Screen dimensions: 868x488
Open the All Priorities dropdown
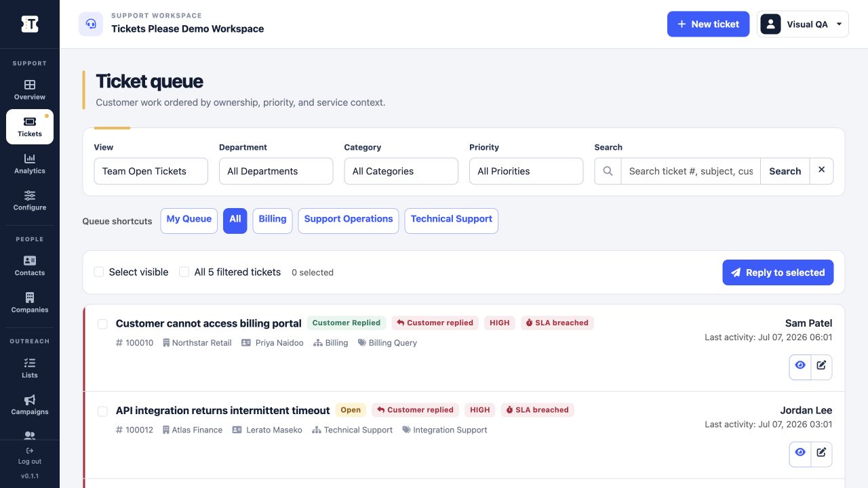pyautogui.click(x=526, y=171)
